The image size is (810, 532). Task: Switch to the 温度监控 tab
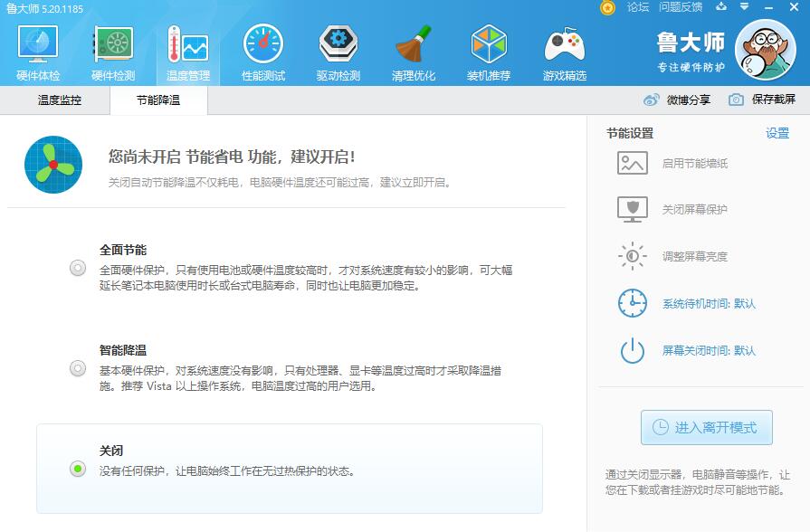[60, 100]
